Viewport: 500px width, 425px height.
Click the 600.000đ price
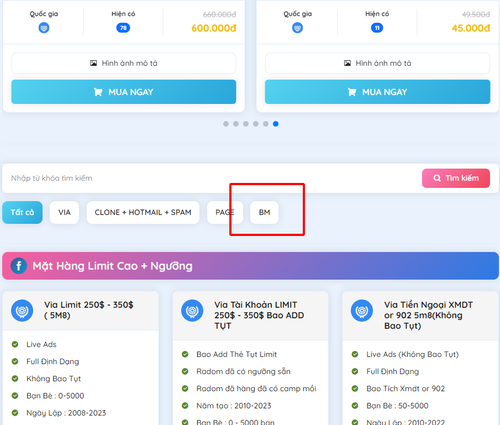point(214,28)
